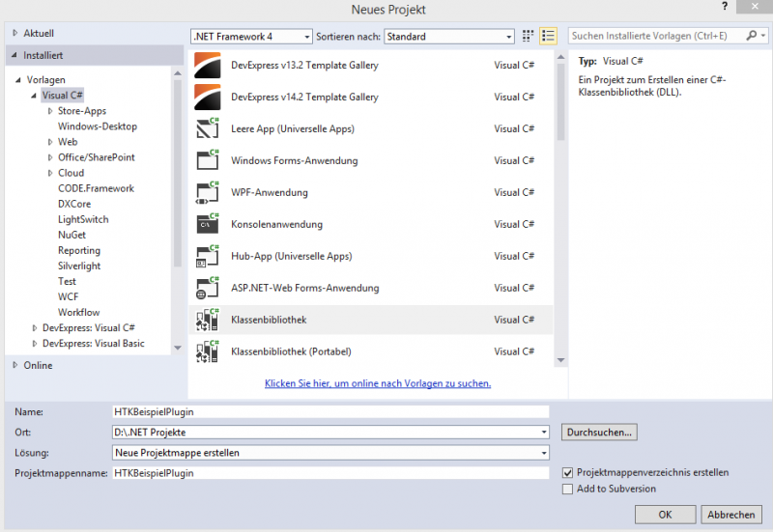Pick the ASP.NET-Web Forms-Anwendung icon
The width and height of the screenshot is (773, 532).
coord(208,288)
